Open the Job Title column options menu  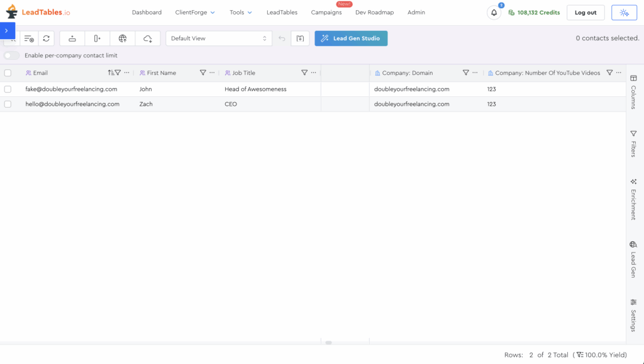point(314,73)
